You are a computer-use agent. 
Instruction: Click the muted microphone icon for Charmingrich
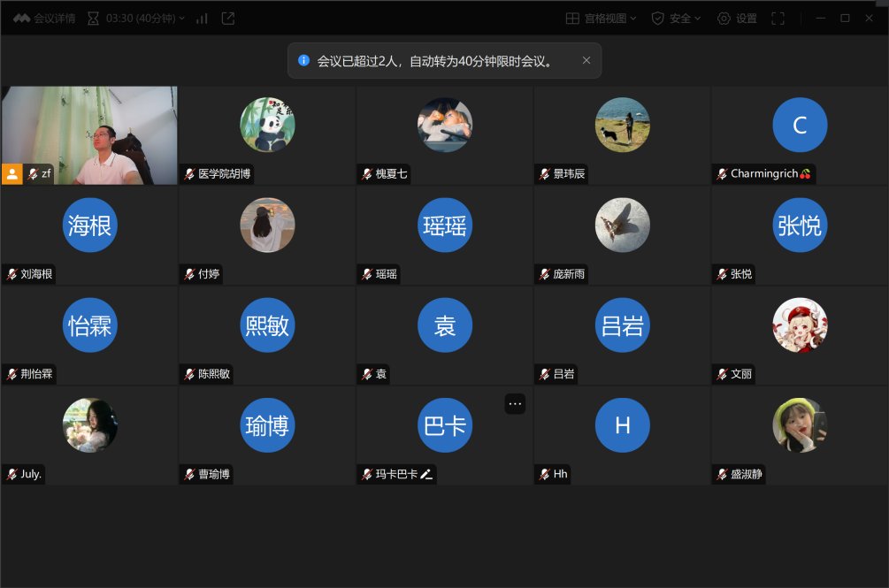[722, 174]
